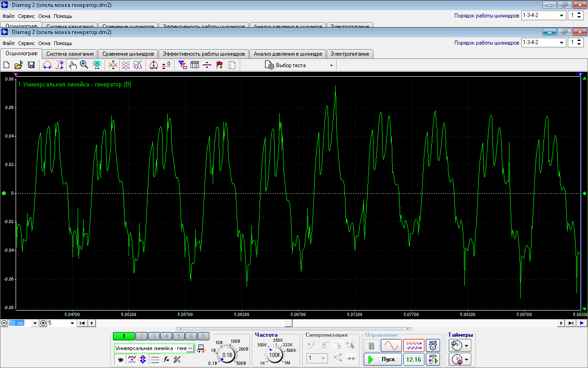The height and width of the screenshot is (368, 588).
Task: Switch to Электропитание tab
Action: click(x=350, y=54)
